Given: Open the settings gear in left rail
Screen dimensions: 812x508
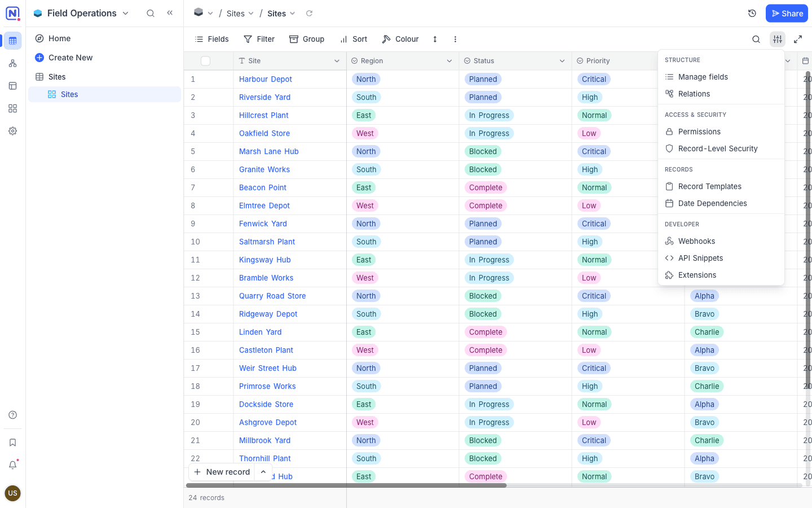Looking at the screenshot, I should (x=12, y=131).
